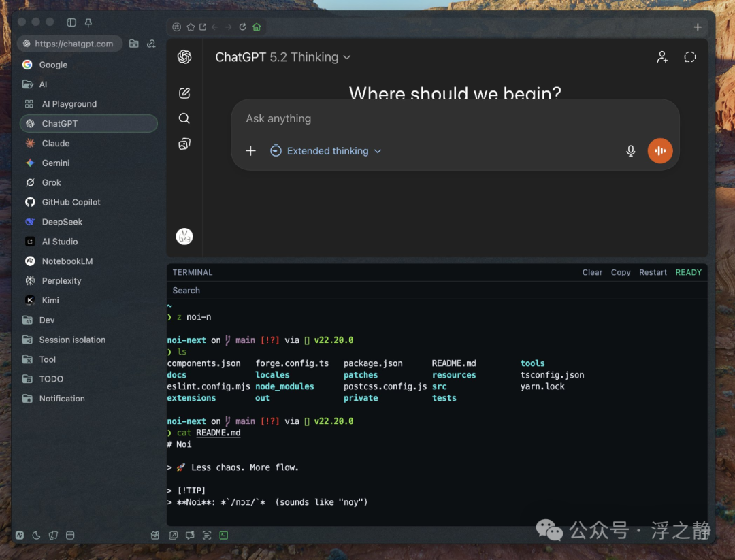Screen dimensions: 735x560
Task: Start a temporary chat with dashed circle icon
Action: pyautogui.click(x=690, y=57)
